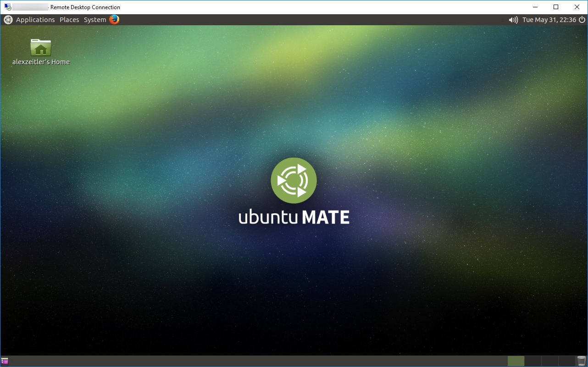Open the Trash icon in bottom panel

pyautogui.click(x=582, y=361)
